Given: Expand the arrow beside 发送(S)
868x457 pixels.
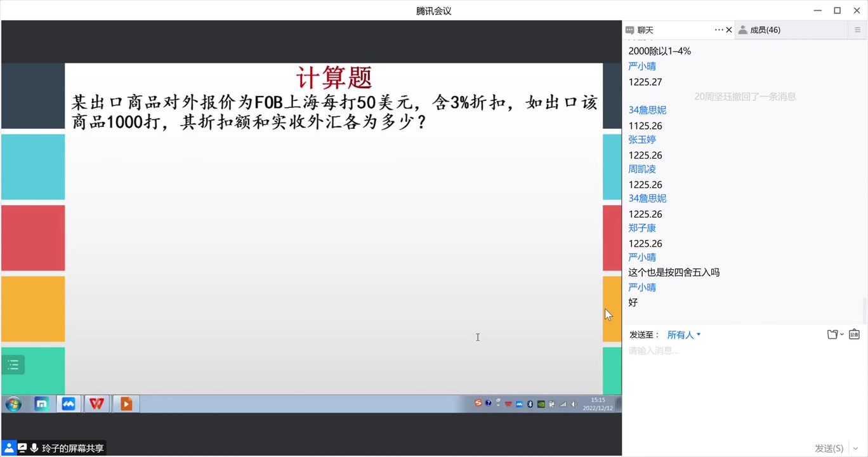Looking at the screenshot, I should click(x=855, y=448).
